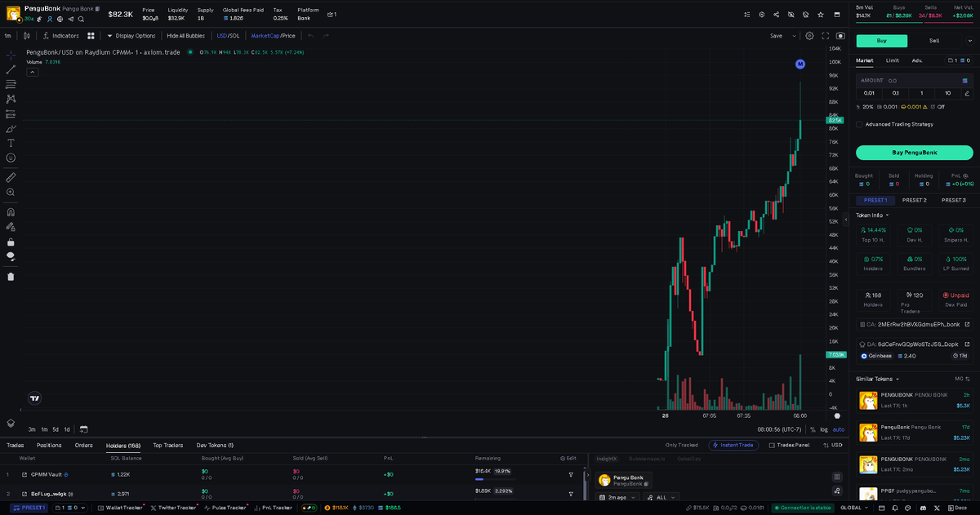Enter fullscreen chart mode

(826, 36)
